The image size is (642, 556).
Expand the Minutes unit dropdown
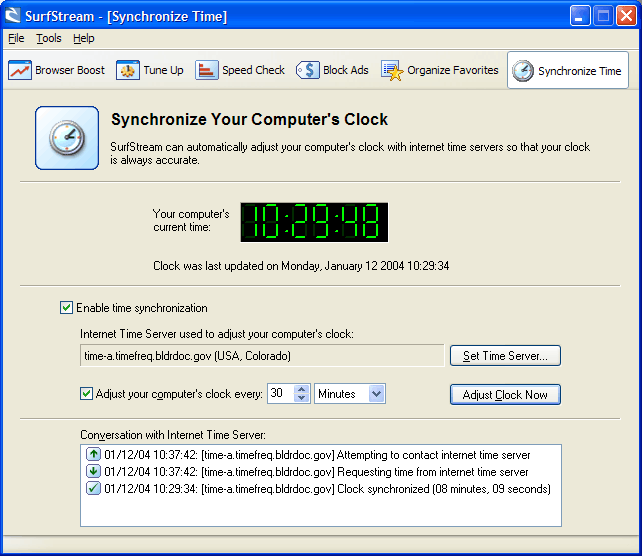click(376, 394)
